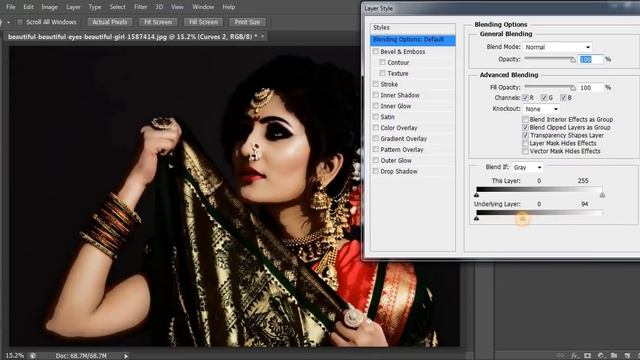
Task: Close the beautiful-girl-1587414.jpg document tab
Action: point(262,36)
